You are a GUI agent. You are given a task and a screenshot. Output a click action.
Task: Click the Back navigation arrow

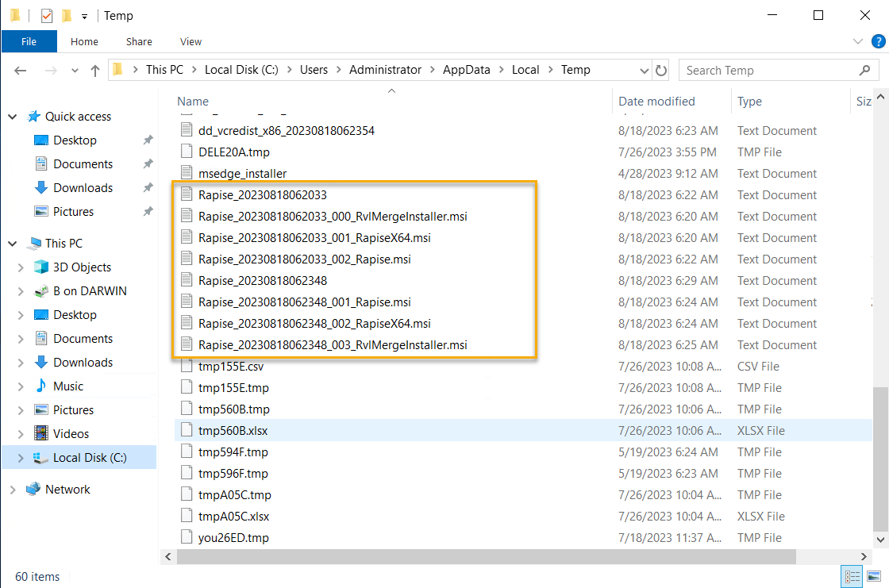click(x=21, y=70)
